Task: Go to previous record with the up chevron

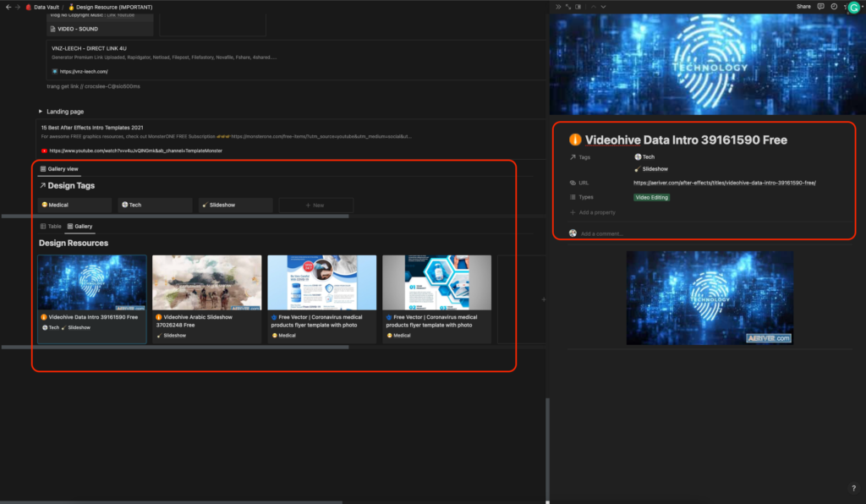Action: 594,7
